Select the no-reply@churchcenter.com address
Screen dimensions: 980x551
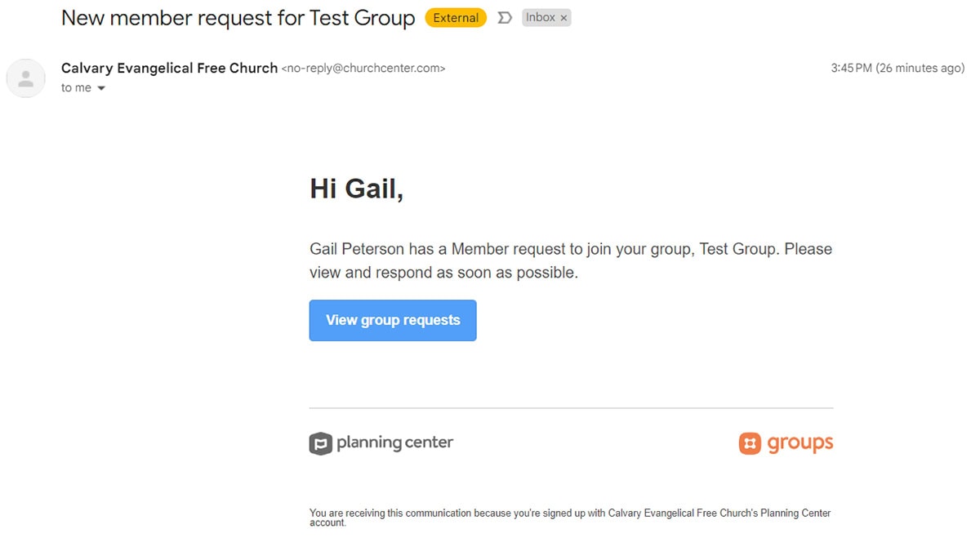pos(363,69)
